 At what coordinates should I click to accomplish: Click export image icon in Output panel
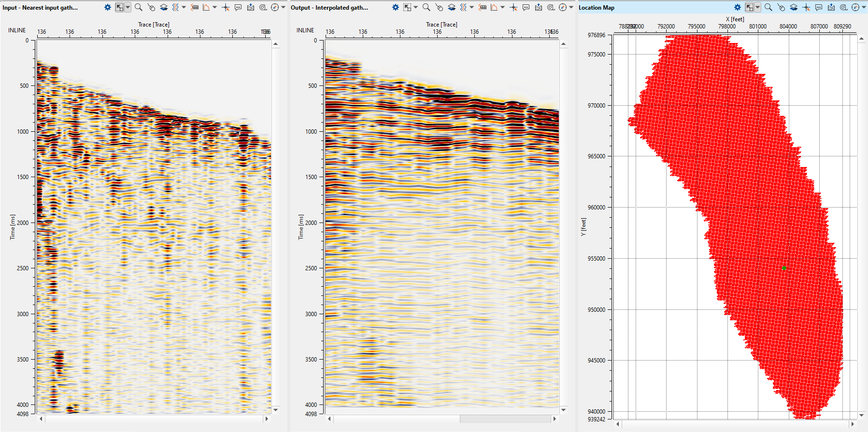(539, 7)
